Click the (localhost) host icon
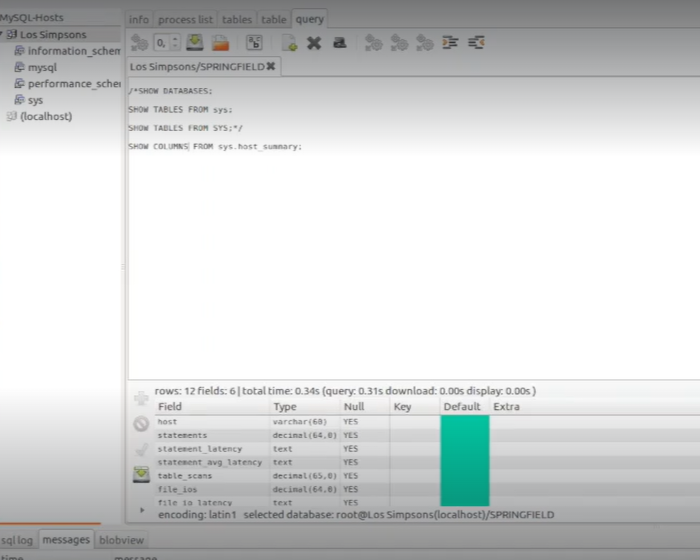The width and height of the screenshot is (700, 560). (12, 116)
